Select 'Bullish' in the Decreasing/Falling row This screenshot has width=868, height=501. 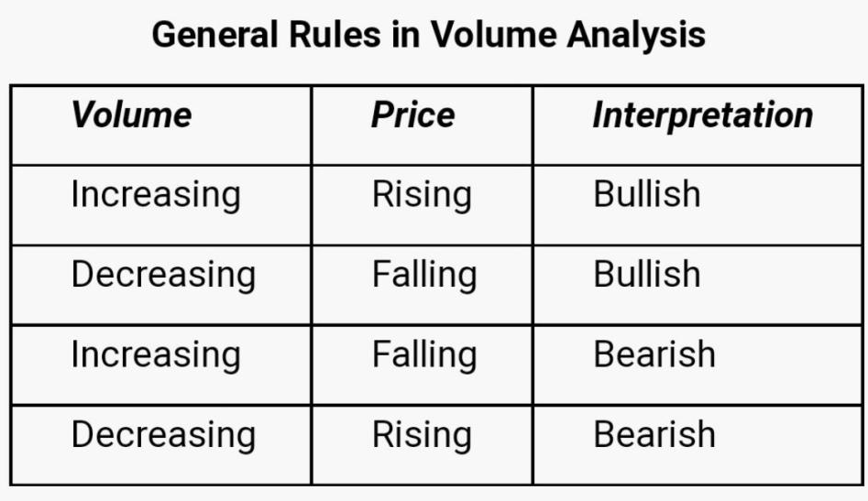coord(646,275)
